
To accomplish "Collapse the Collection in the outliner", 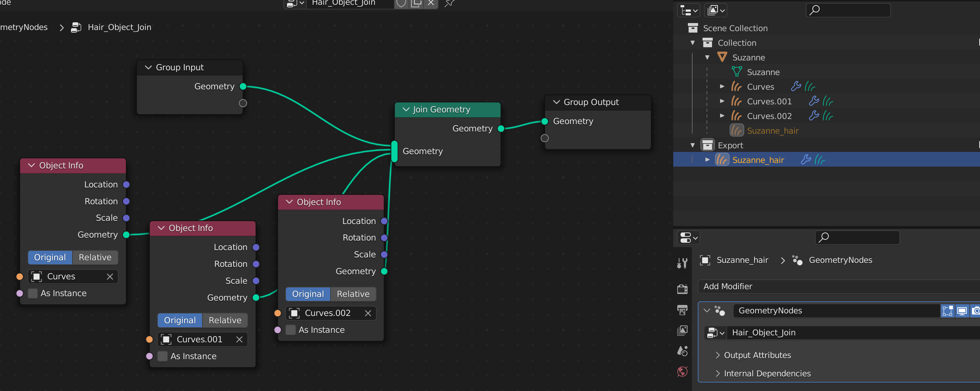I will [693, 43].
